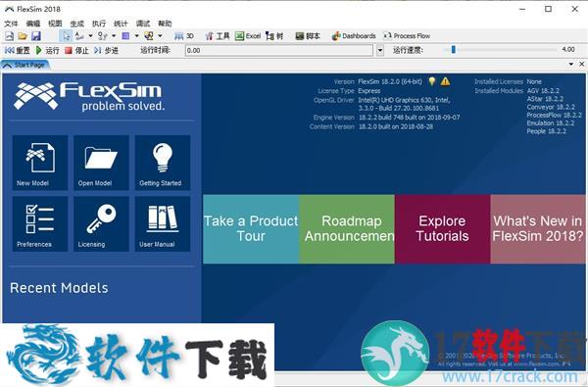Open a 3D view from the toolbar

click(x=184, y=36)
